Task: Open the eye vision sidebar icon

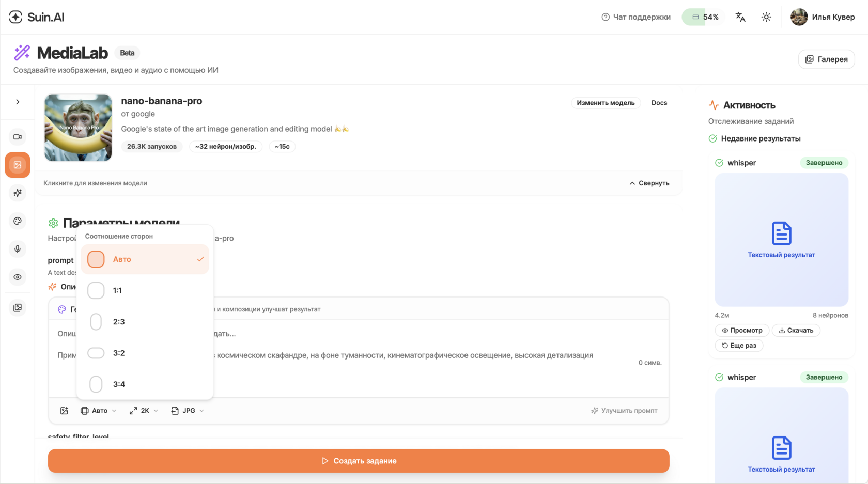Action: click(x=18, y=277)
